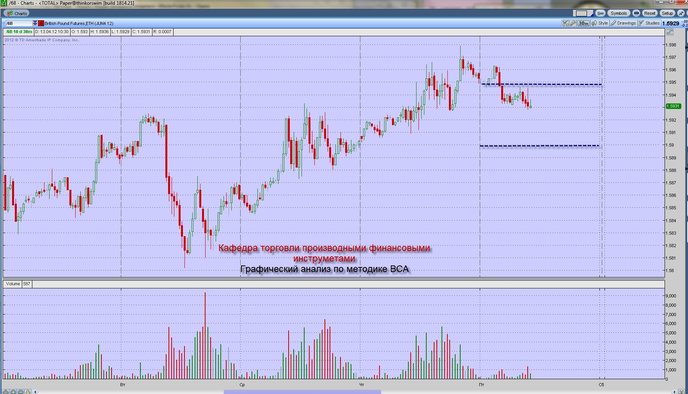Click the Reset button

(650, 13)
